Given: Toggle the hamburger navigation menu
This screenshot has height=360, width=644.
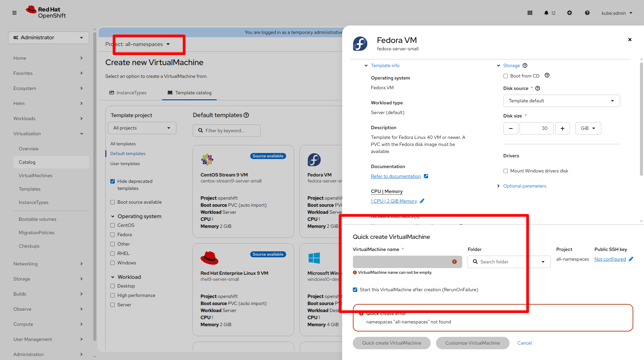Looking at the screenshot, I should pyautogui.click(x=14, y=13).
